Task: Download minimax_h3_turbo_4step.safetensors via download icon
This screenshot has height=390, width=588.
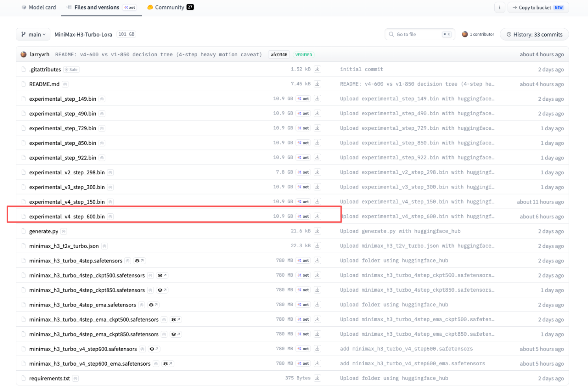Action: coord(317,261)
